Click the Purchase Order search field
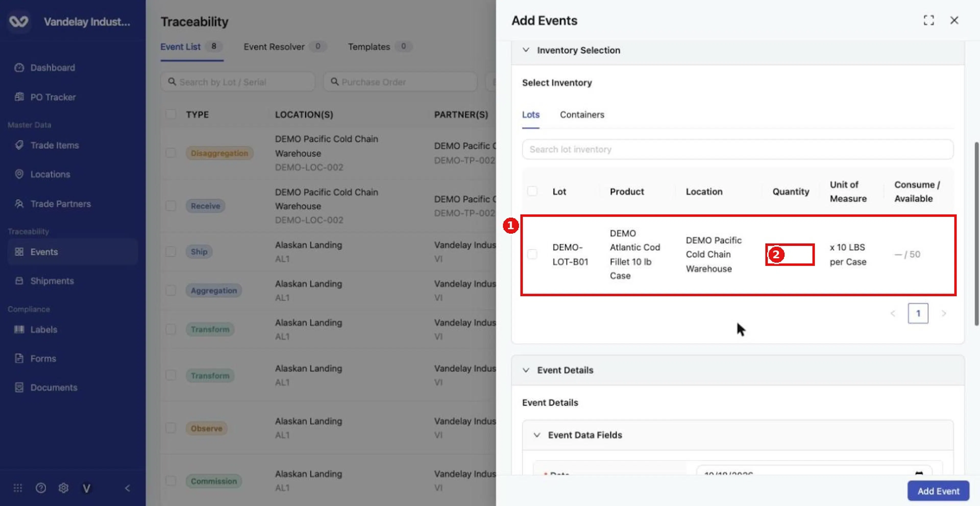 coord(400,82)
